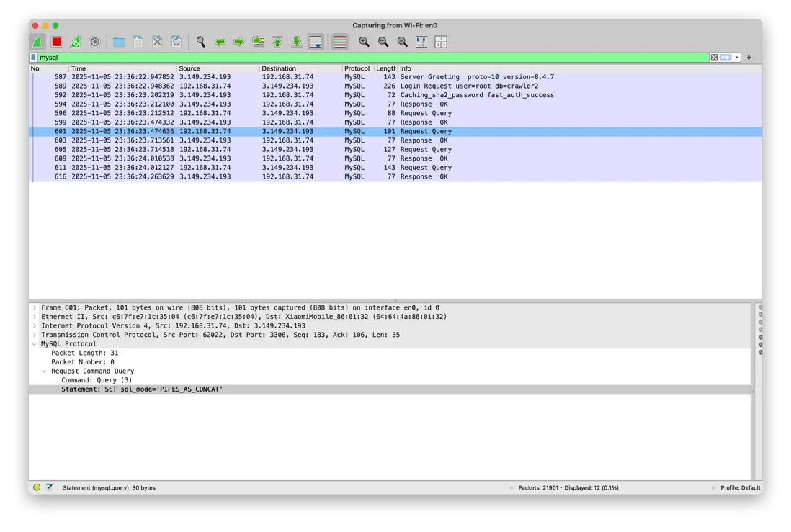Restart the current capture

(x=76, y=42)
